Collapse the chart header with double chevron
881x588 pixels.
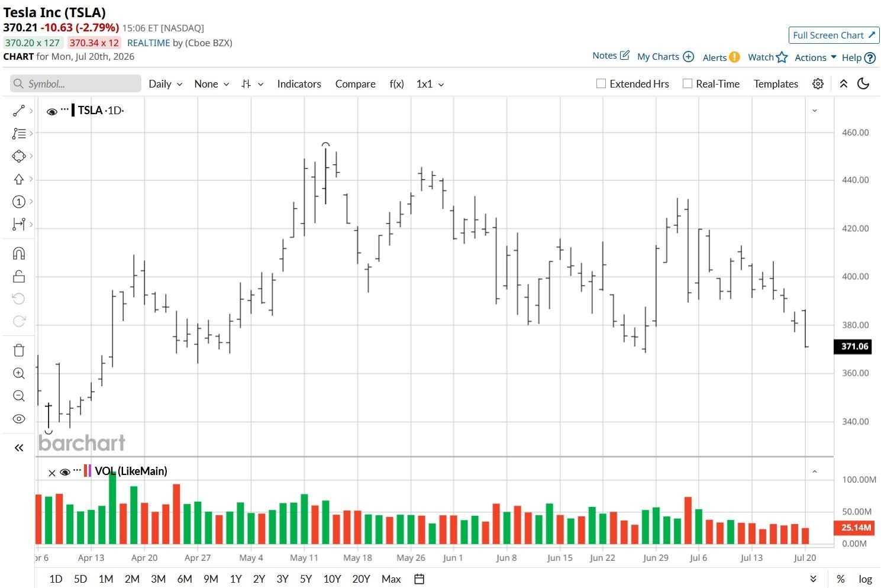[x=844, y=84]
